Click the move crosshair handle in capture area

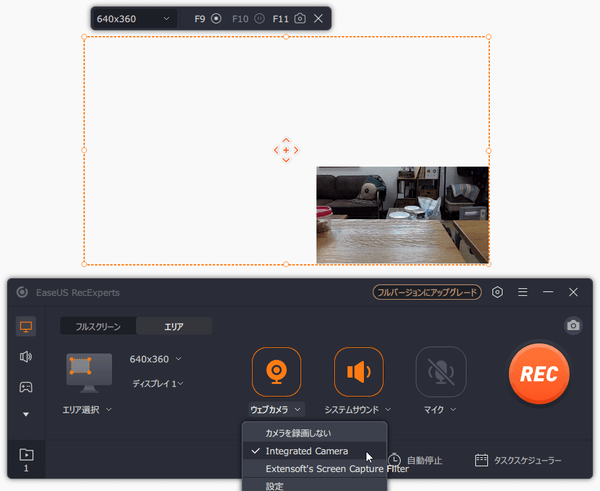286,150
